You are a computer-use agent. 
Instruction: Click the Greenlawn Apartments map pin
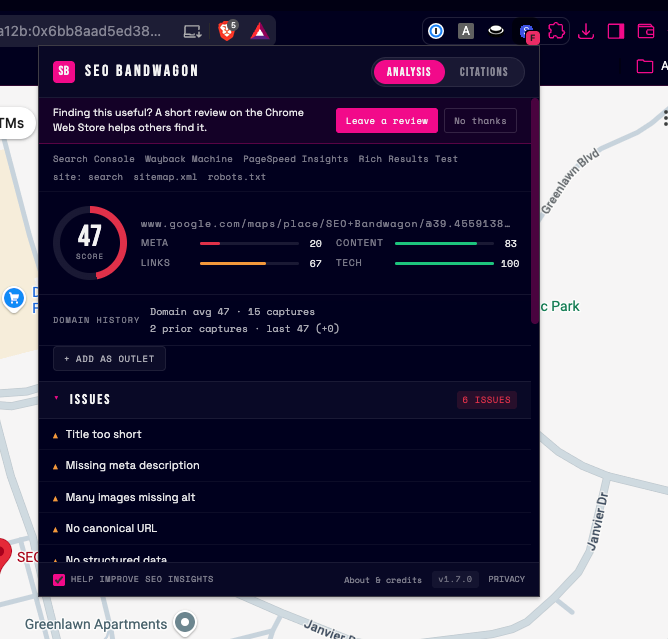point(185,623)
